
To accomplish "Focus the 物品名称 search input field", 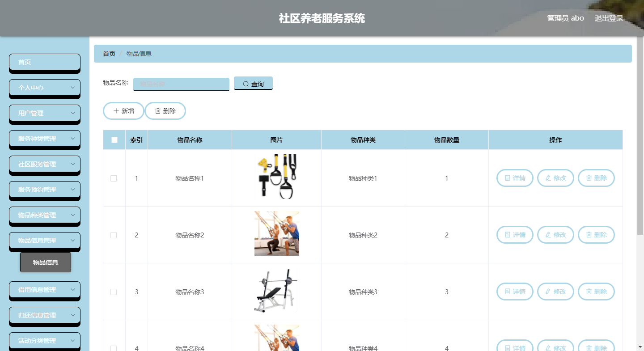I will pyautogui.click(x=181, y=84).
